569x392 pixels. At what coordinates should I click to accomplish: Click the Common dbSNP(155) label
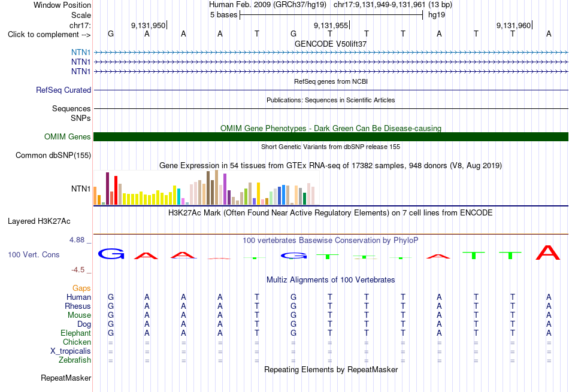[53, 155]
